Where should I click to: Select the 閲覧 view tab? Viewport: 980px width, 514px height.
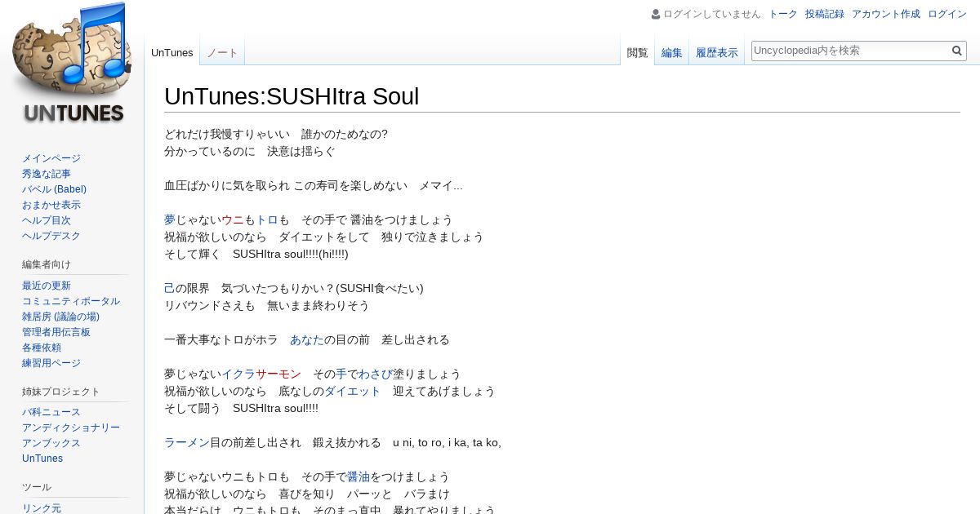637,52
